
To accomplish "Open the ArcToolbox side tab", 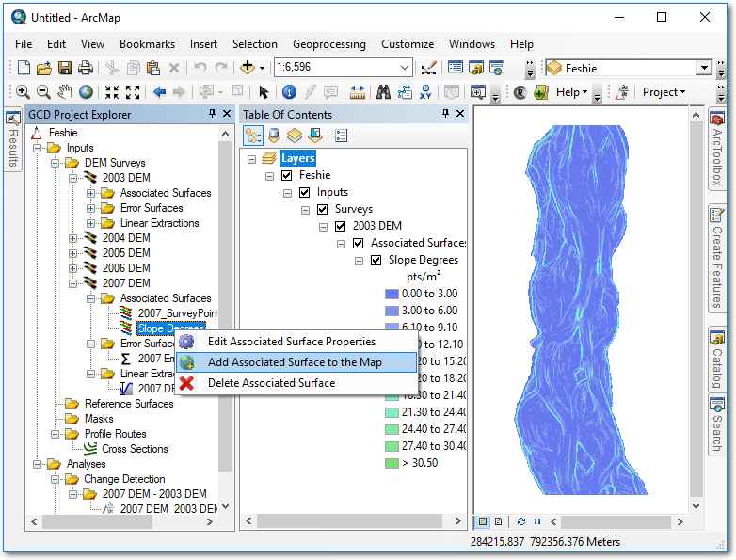I will pos(717,151).
